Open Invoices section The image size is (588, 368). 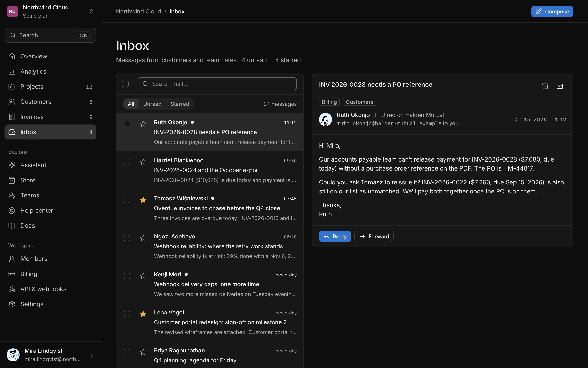coord(51,117)
